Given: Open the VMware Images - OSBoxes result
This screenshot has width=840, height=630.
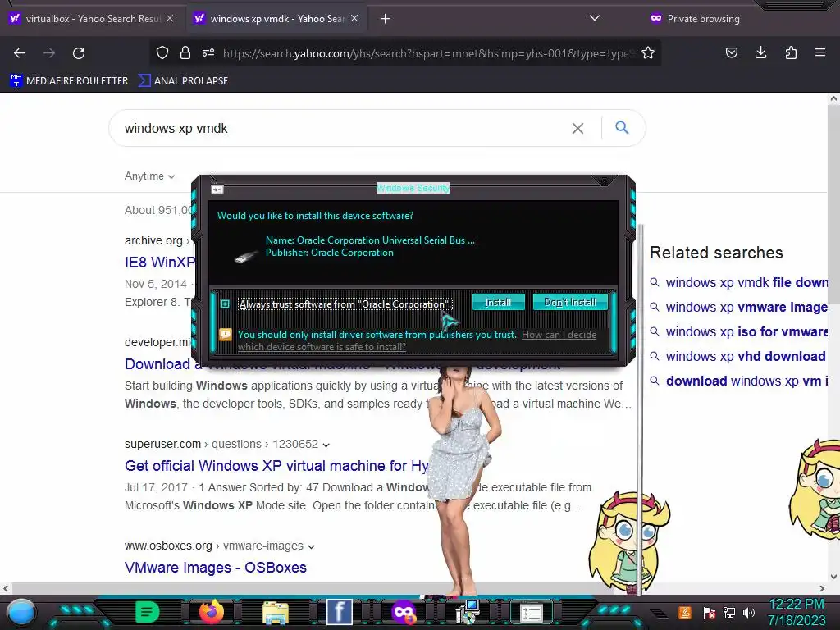Looking at the screenshot, I should click(x=216, y=568).
